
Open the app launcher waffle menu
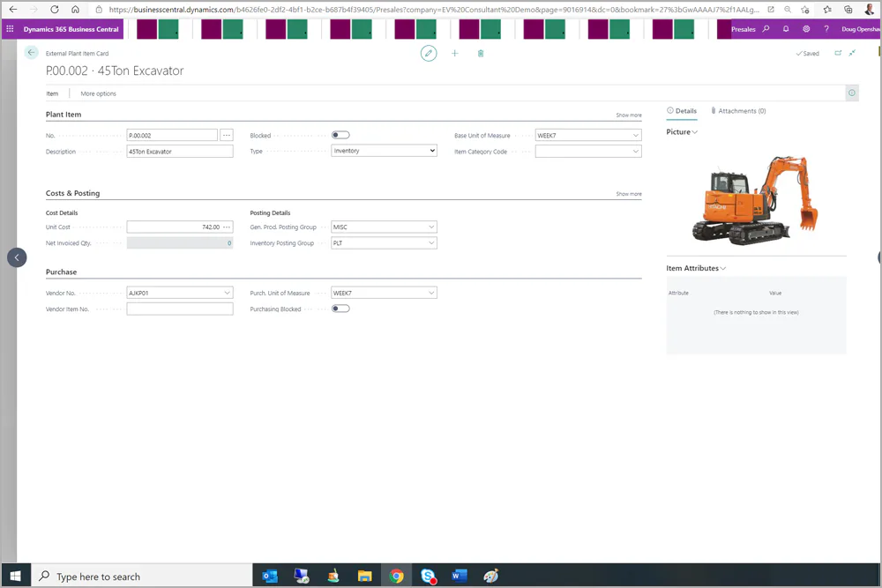pos(10,29)
